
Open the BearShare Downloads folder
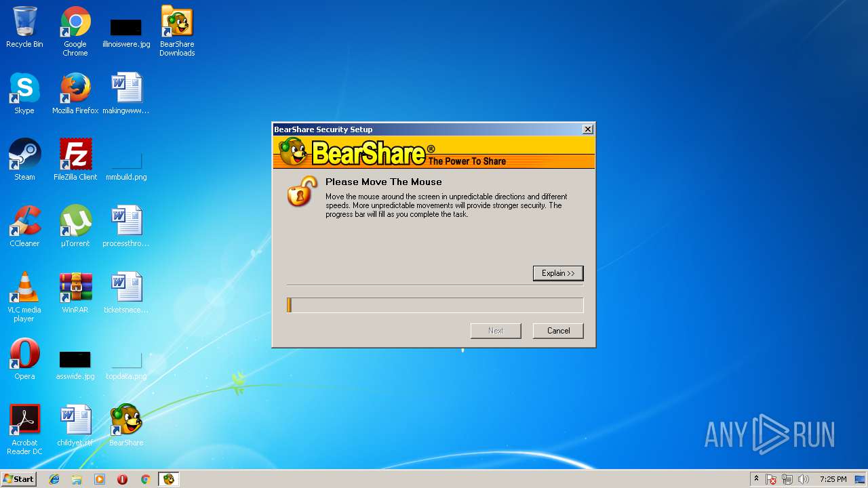tap(177, 31)
